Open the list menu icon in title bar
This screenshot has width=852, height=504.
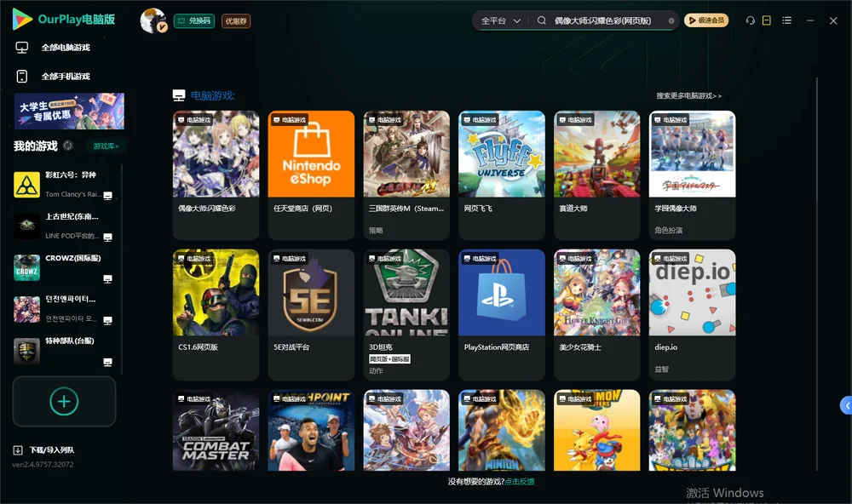pos(786,20)
